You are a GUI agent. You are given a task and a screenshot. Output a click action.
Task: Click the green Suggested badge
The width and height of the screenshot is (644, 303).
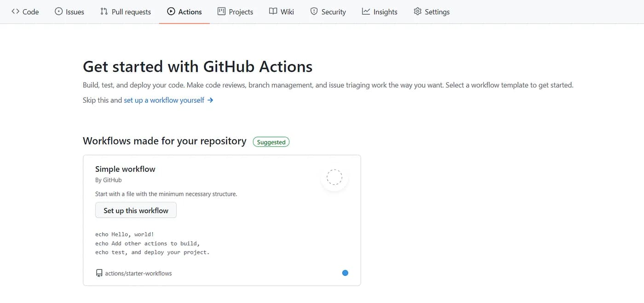(271, 142)
